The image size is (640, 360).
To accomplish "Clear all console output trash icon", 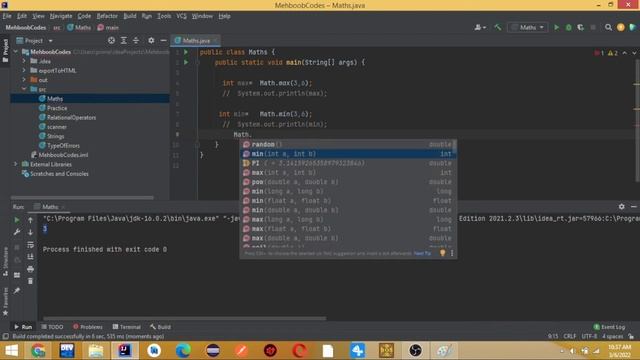I will (x=31, y=281).
